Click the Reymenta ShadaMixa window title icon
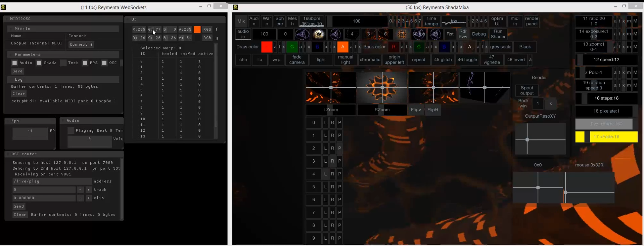Screen dimensions: 644x246 236,7
